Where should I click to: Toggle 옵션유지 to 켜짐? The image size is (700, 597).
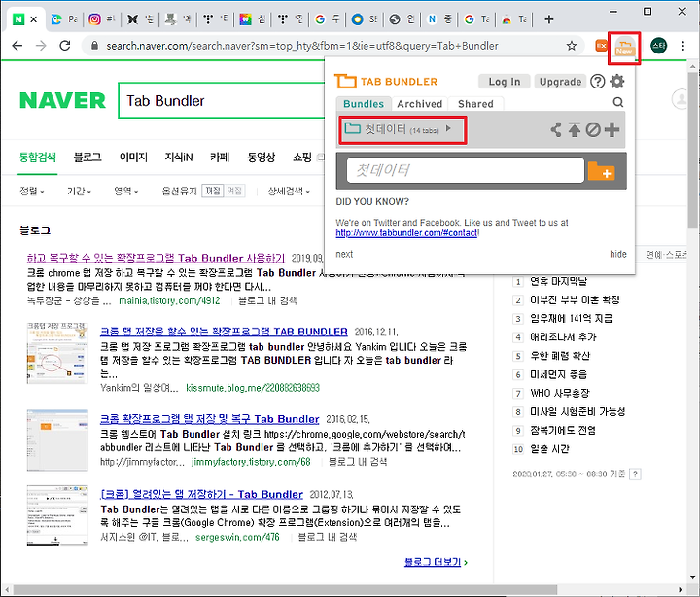pos(234,192)
